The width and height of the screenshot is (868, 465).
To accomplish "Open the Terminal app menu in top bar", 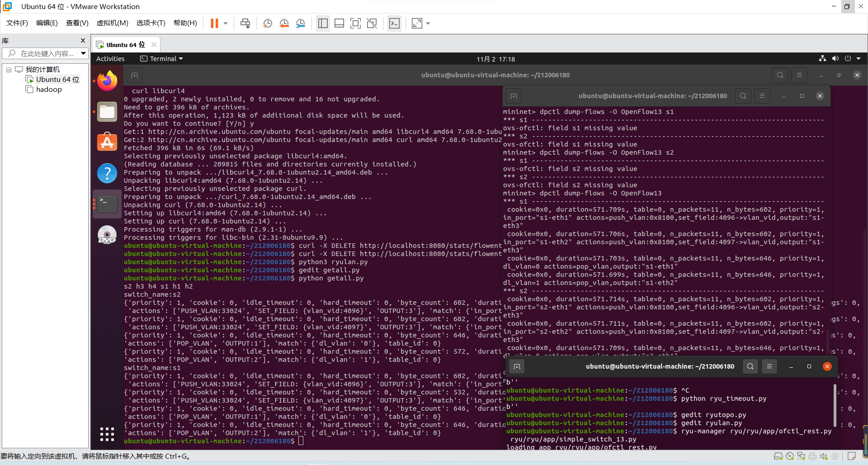I will coord(161,59).
